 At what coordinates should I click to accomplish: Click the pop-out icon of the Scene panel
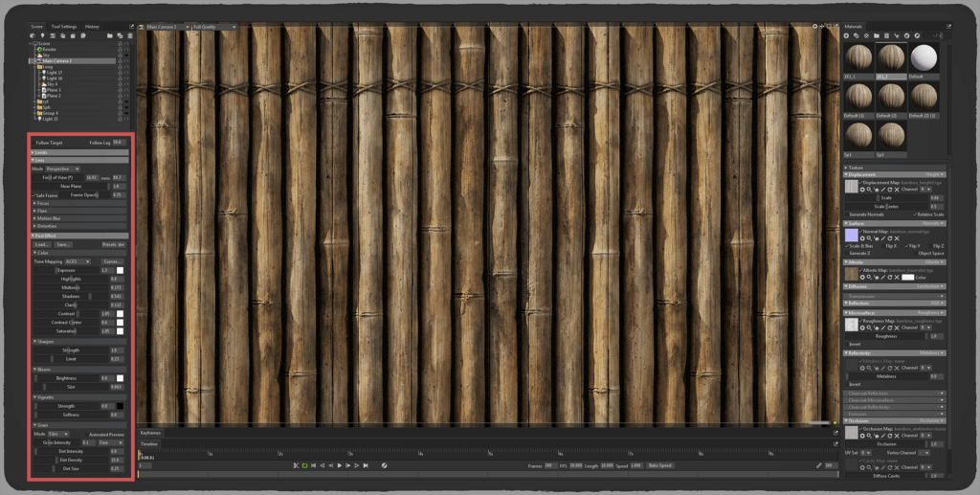point(131,26)
